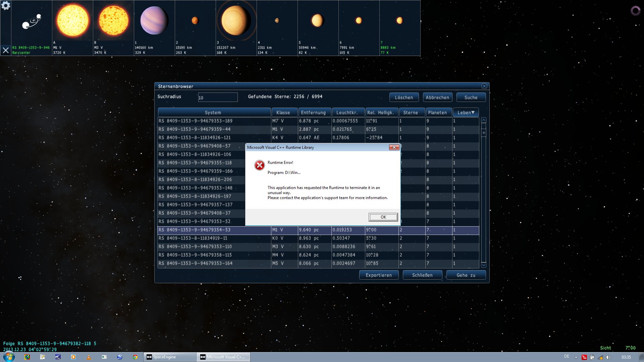Click OK in the Runtime Error dialog
The width and height of the screenshot is (644, 362).
383,217
